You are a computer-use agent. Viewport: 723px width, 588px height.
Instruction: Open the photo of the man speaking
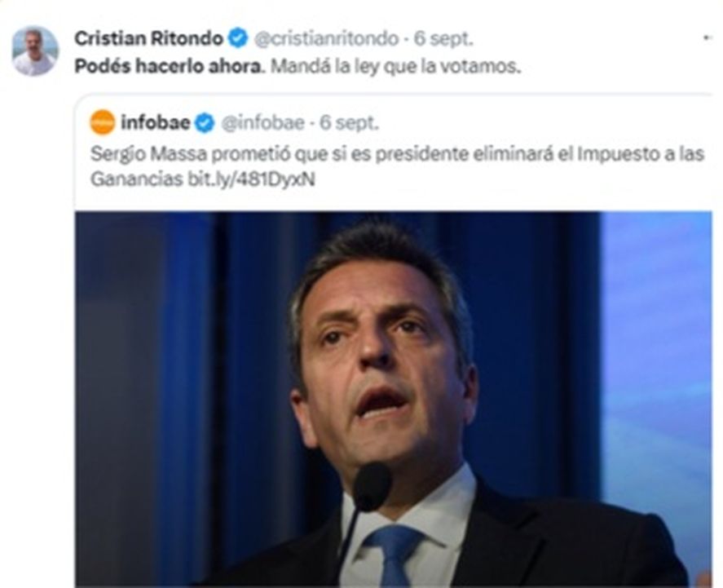pyautogui.click(x=394, y=399)
